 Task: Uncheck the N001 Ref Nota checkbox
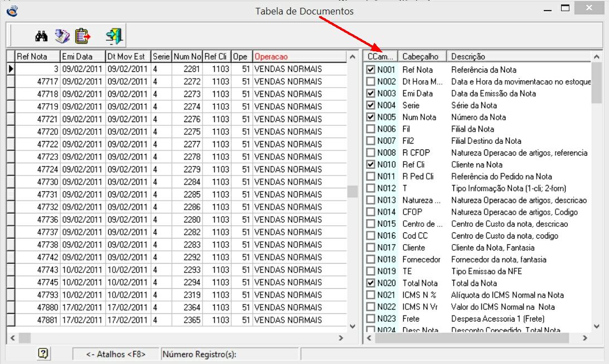click(x=370, y=70)
